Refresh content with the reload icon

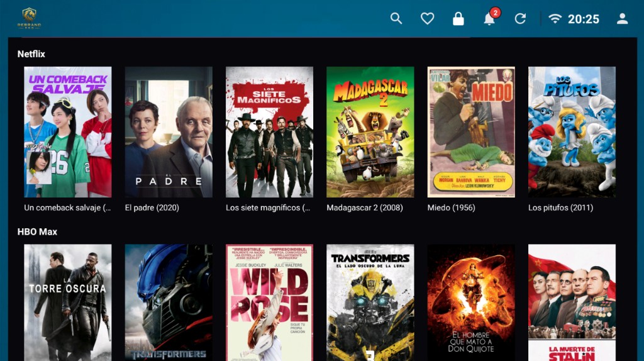[x=520, y=18]
